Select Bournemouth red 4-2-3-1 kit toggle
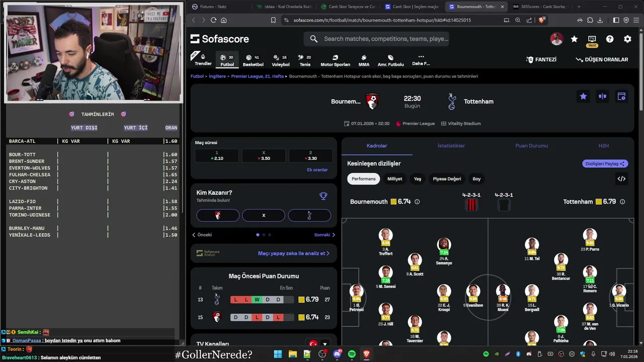The width and height of the screenshot is (644, 362). point(471,205)
